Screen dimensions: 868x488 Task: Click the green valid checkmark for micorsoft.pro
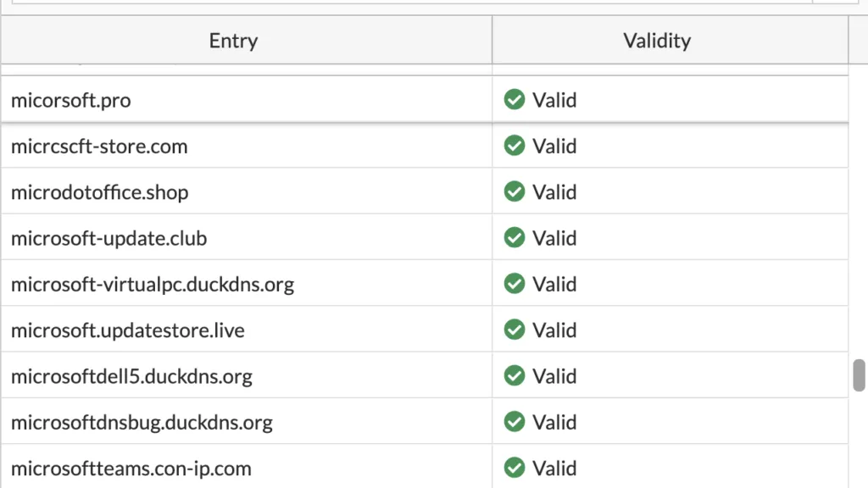click(515, 99)
